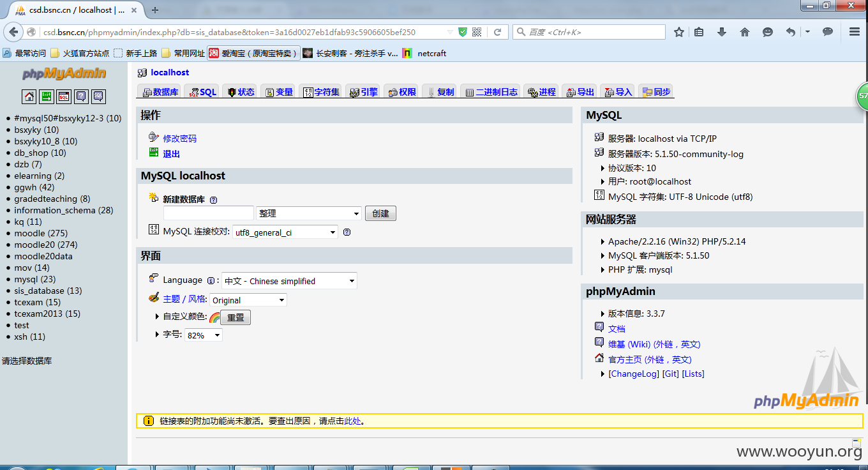Select the tcexam2013 database
Viewport: 868px width, 470px height.
(47, 314)
